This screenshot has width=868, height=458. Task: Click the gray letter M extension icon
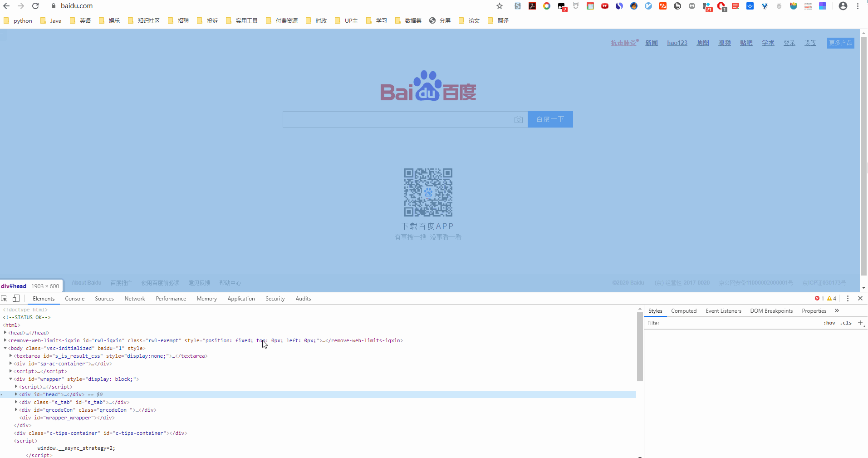(692, 6)
